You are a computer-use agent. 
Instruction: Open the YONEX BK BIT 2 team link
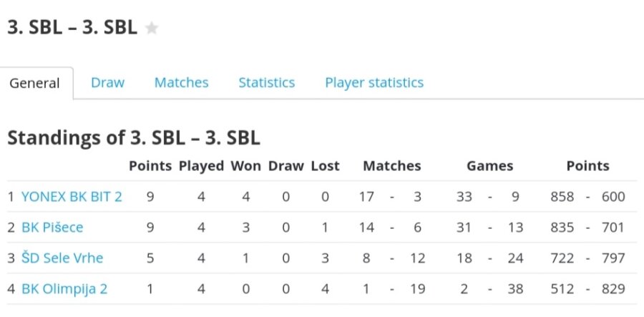(72, 197)
